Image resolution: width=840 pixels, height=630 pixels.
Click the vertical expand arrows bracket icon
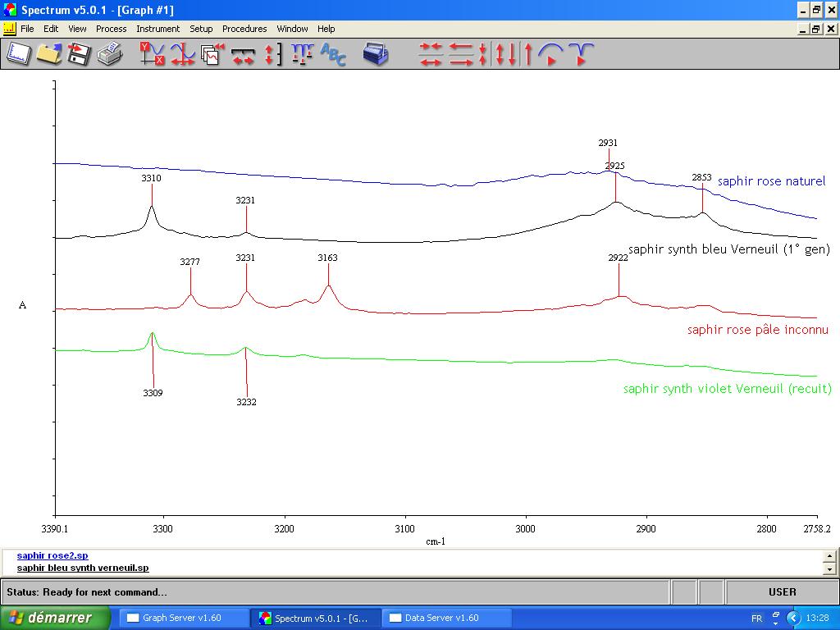(x=273, y=54)
